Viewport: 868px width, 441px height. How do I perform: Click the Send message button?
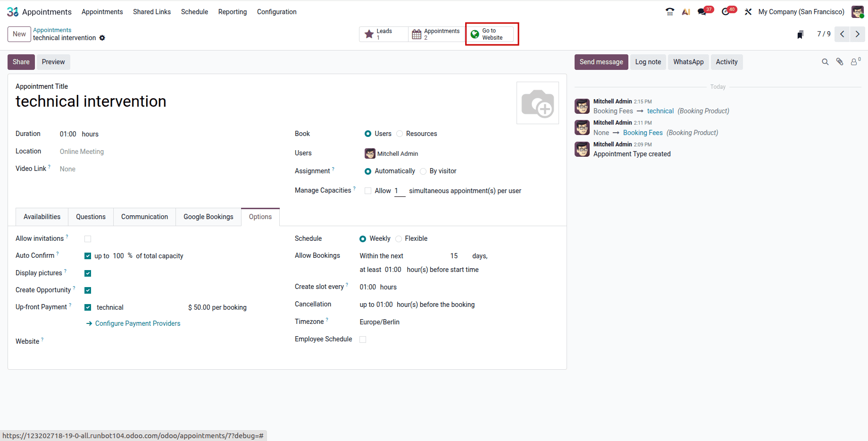(601, 62)
